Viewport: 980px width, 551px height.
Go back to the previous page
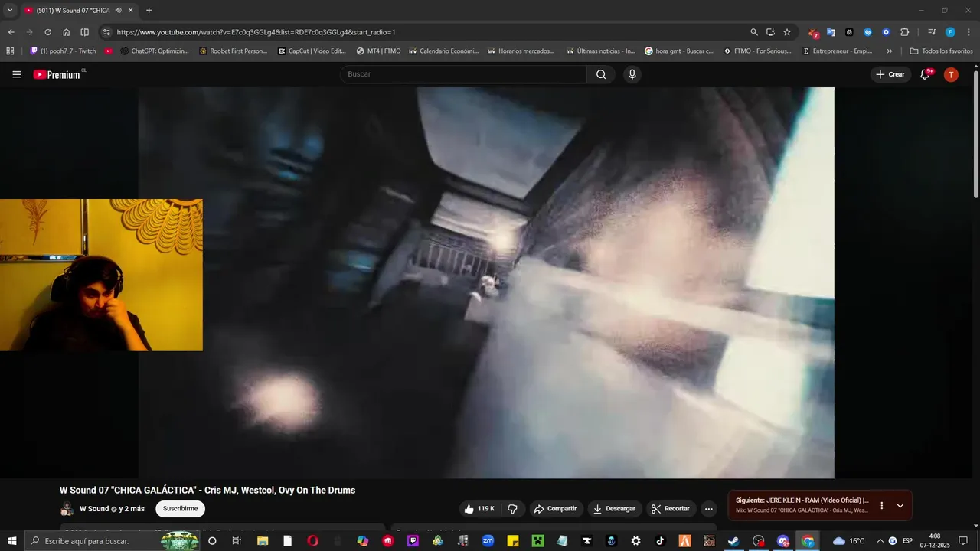point(11,32)
